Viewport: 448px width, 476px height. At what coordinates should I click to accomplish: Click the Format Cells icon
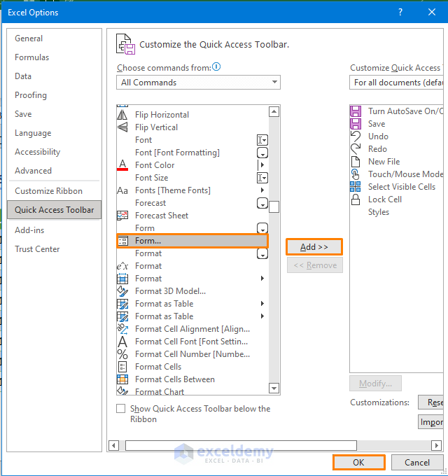tap(122, 367)
